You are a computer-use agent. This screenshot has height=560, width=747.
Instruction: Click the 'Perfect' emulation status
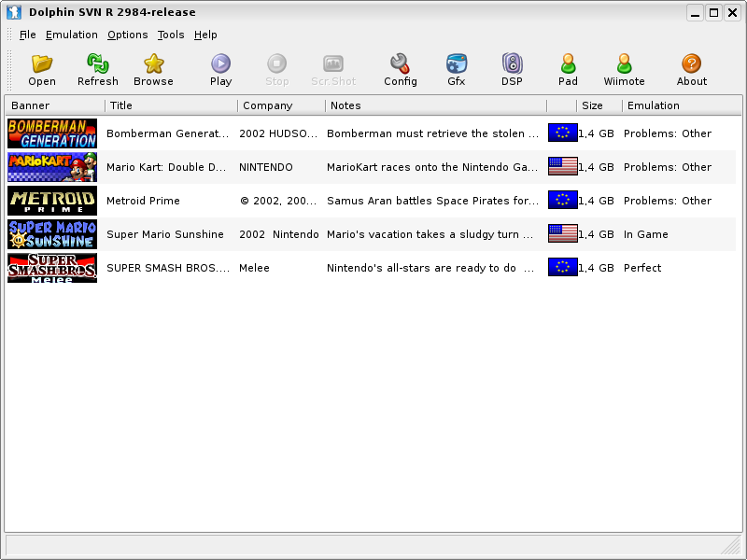point(642,268)
